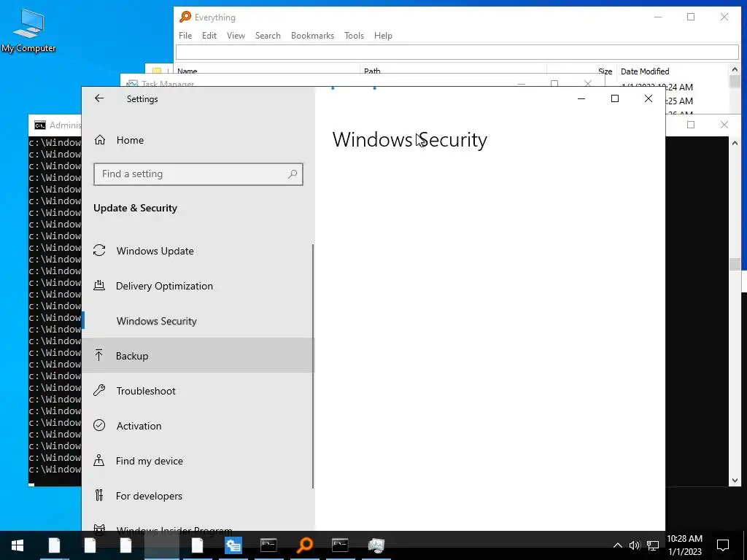The width and height of the screenshot is (747, 560).
Task: Open the Help menu in Everything
Action: click(383, 36)
